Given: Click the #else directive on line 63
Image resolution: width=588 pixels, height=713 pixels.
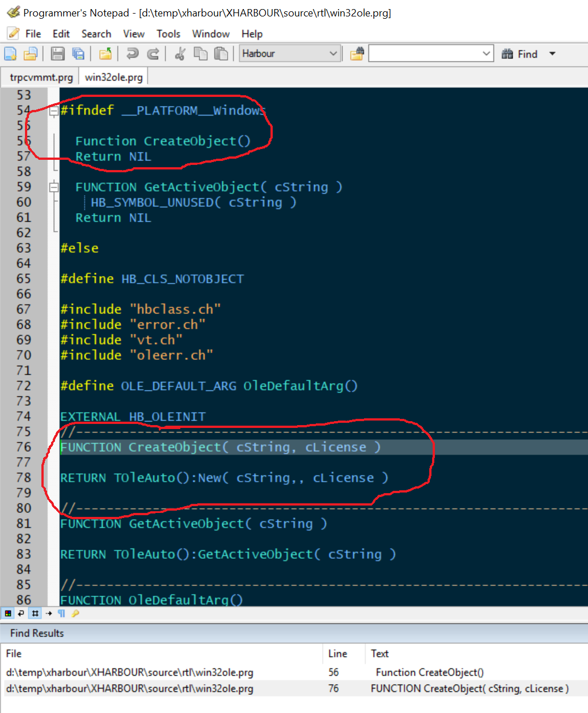Looking at the screenshot, I should click(79, 248).
